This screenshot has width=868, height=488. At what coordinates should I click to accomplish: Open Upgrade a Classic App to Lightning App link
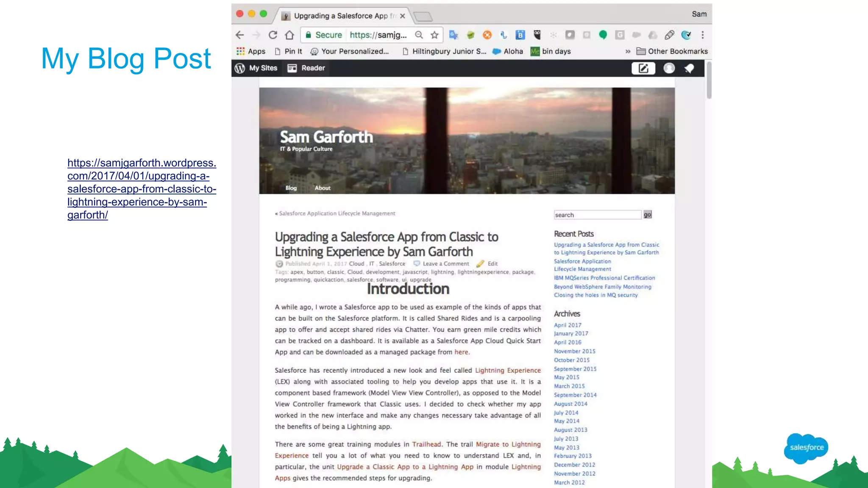coord(405,467)
